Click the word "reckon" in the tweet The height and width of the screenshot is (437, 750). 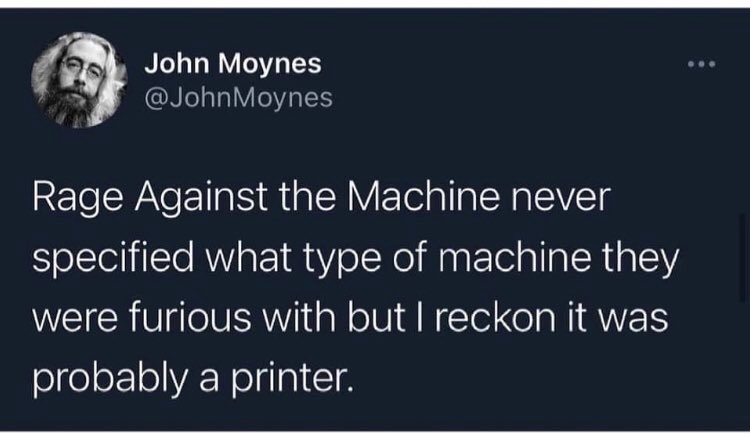point(495,318)
